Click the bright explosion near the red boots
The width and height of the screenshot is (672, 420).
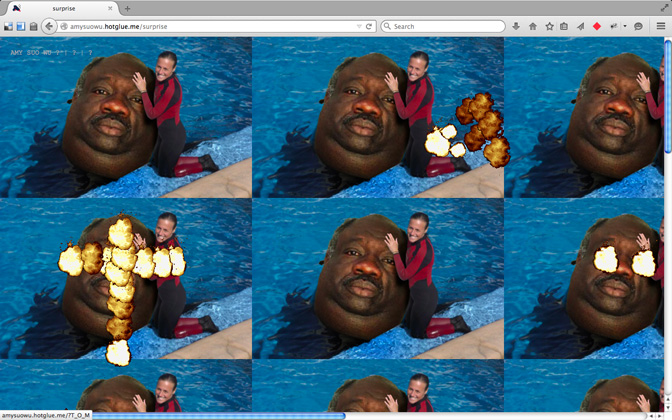[445, 141]
